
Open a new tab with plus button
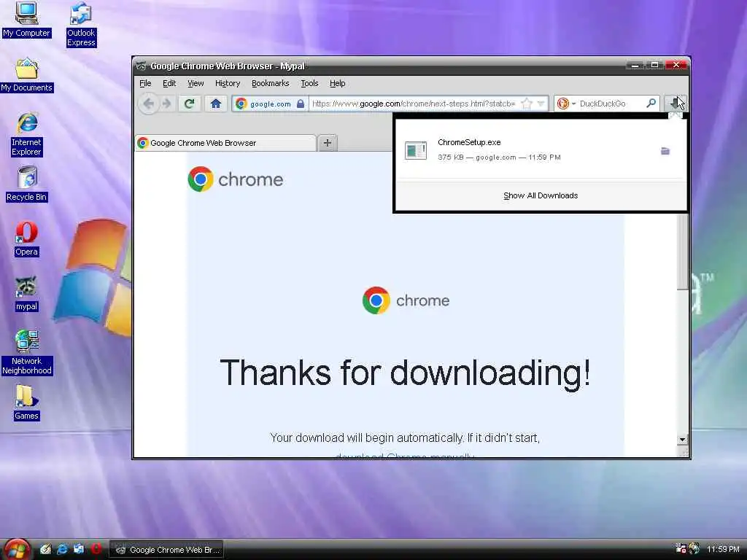pyautogui.click(x=328, y=143)
